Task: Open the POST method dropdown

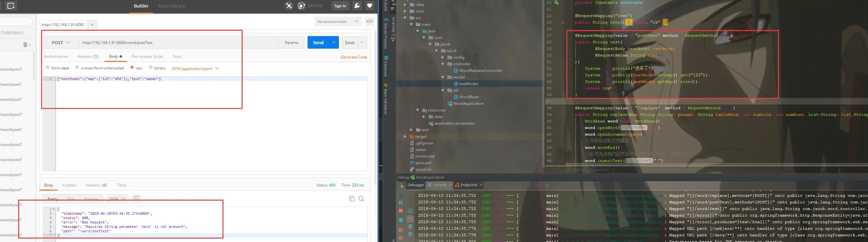Action: click(x=61, y=42)
